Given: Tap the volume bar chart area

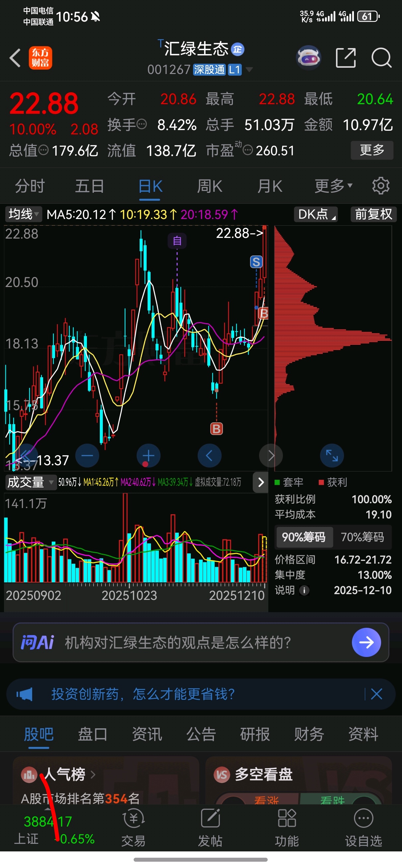Looking at the screenshot, I should (x=135, y=538).
